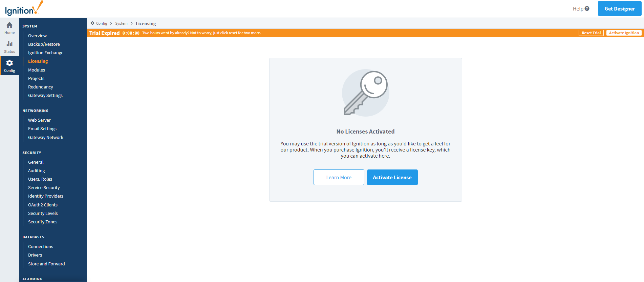
Task: Open Store and Forward page
Action: pyautogui.click(x=46, y=264)
